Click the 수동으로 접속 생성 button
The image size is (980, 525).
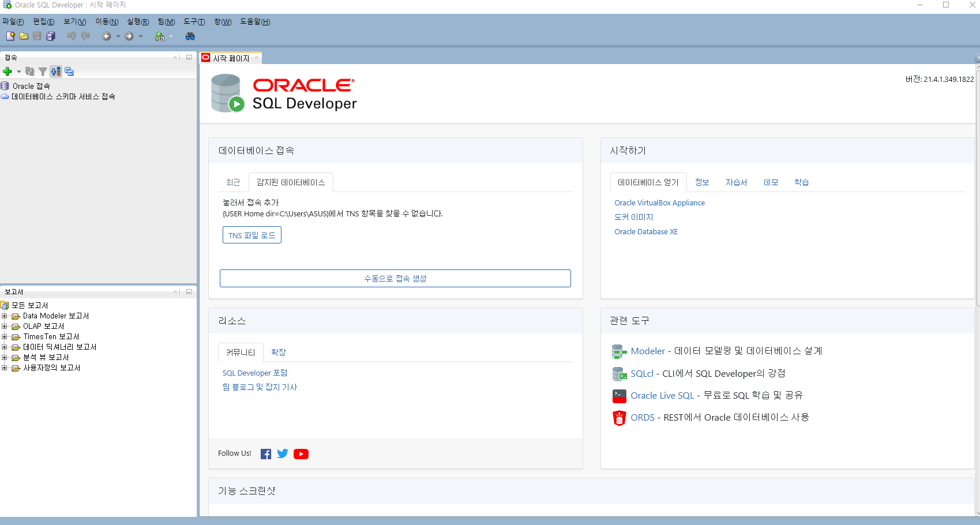point(395,278)
